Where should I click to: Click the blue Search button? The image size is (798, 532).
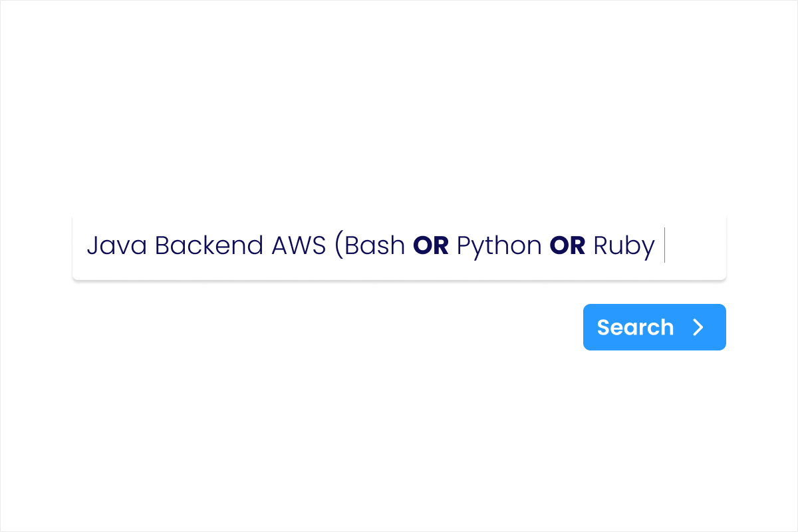coord(654,327)
